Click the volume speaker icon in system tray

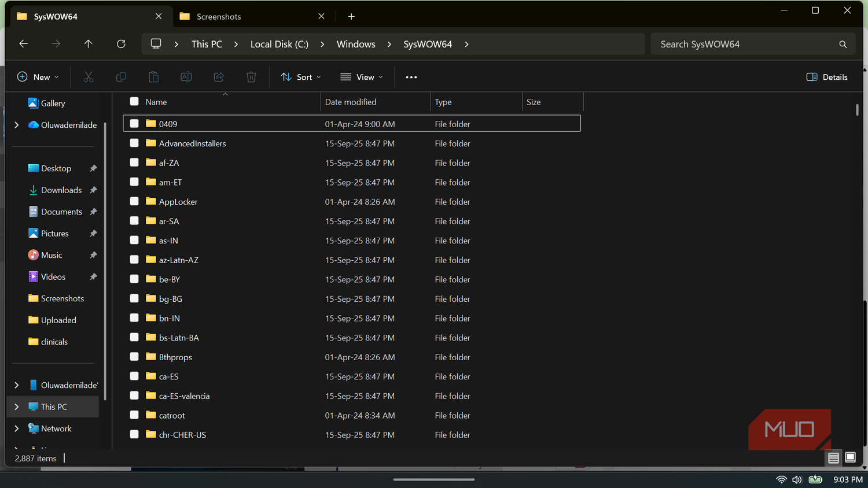tap(797, 479)
